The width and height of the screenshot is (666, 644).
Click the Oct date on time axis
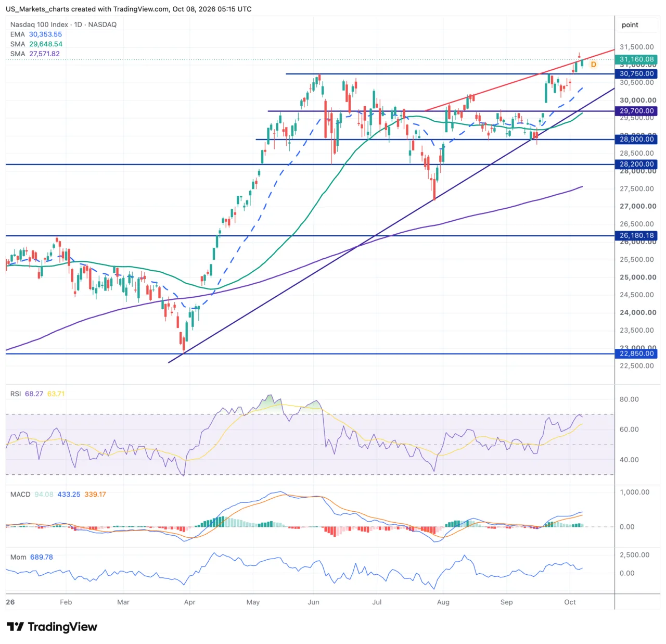(x=570, y=602)
